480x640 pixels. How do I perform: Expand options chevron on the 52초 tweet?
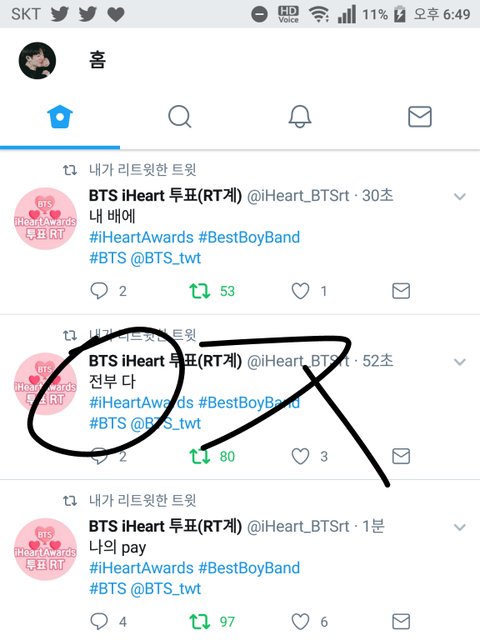point(460,362)
